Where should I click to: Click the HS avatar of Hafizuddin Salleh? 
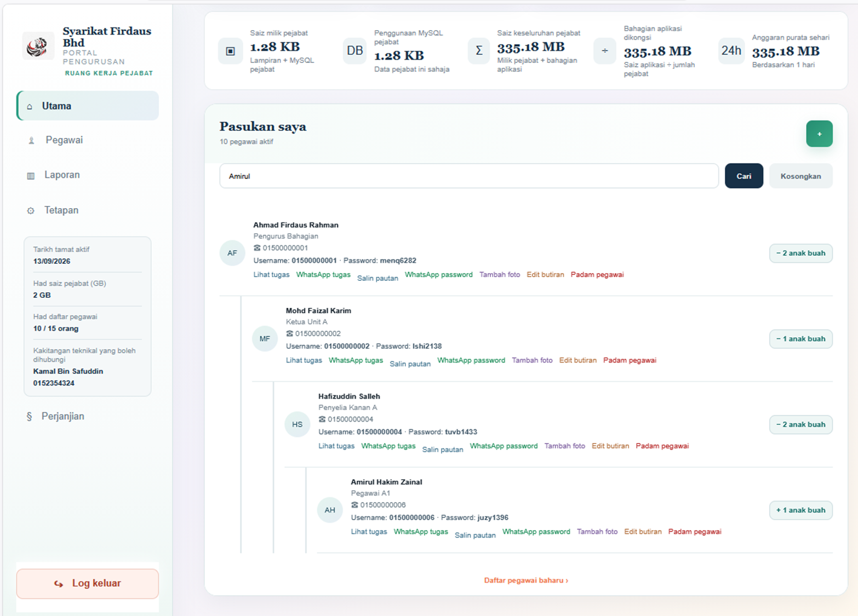coord(298,424)
